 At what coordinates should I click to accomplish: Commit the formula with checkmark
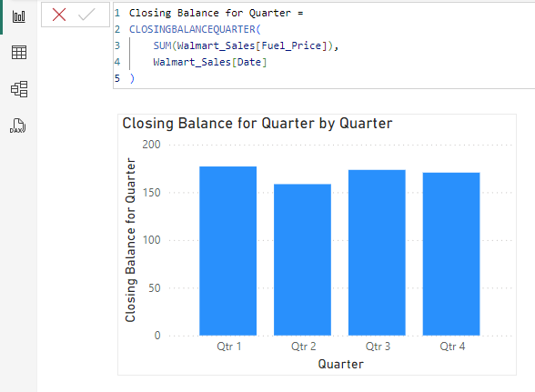(x=86, y=15)
